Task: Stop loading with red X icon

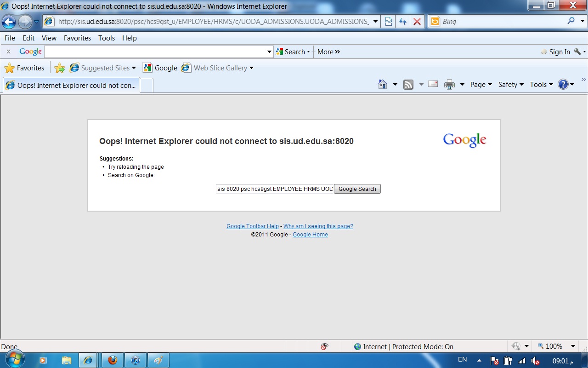Action: click(x=417, y=22)
